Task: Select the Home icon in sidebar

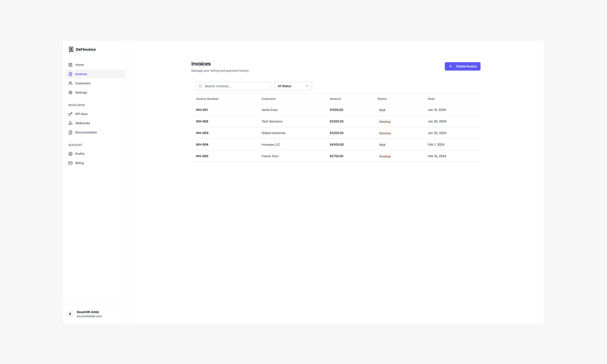Action: pyautogui.click(x=71, y=65)
